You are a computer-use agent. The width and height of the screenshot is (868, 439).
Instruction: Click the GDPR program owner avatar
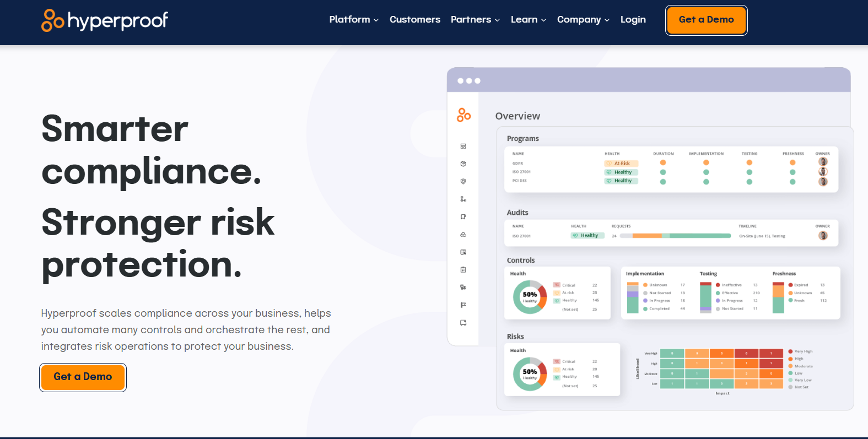pos(823,162)
